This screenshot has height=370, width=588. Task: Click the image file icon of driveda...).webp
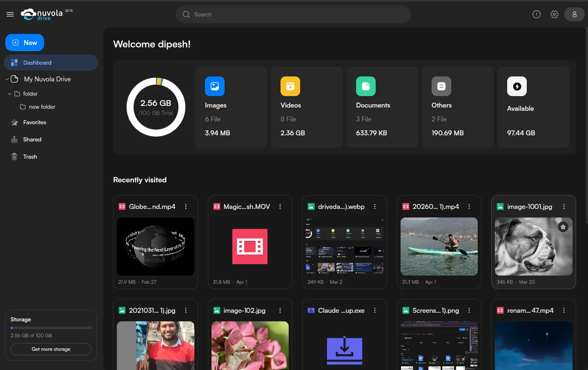311,207
